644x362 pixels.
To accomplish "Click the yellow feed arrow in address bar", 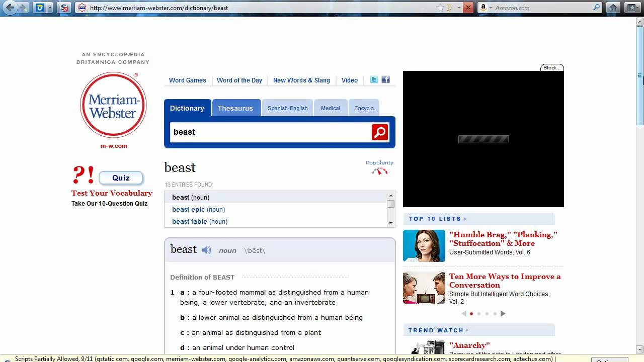I will click(450, 8).
